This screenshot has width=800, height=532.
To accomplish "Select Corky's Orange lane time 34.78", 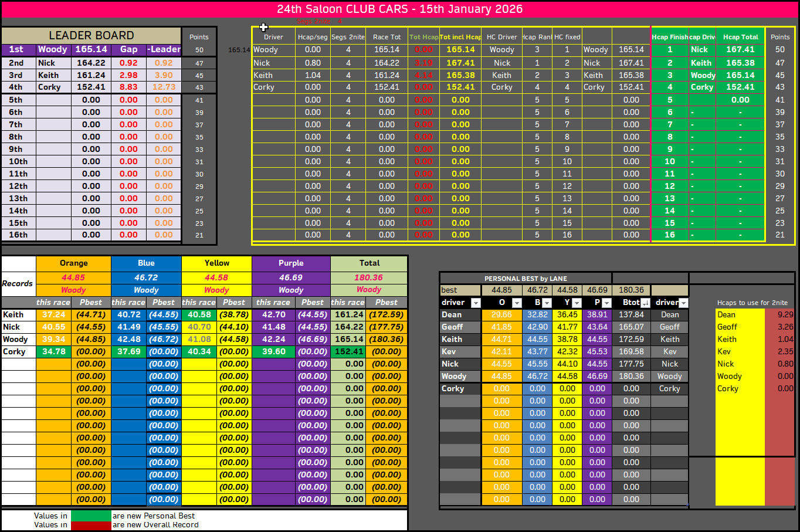I will click(53, 352).
